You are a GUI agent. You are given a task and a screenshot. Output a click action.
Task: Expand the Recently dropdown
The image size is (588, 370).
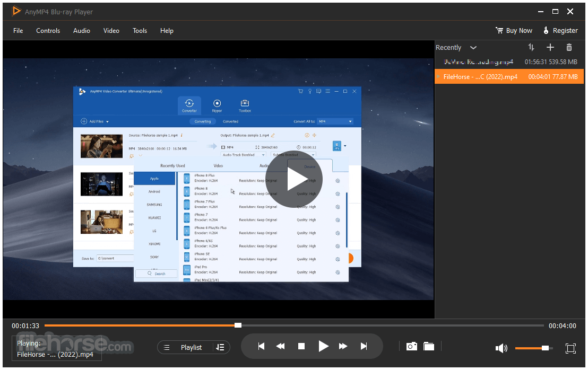(x=473, y=48)
